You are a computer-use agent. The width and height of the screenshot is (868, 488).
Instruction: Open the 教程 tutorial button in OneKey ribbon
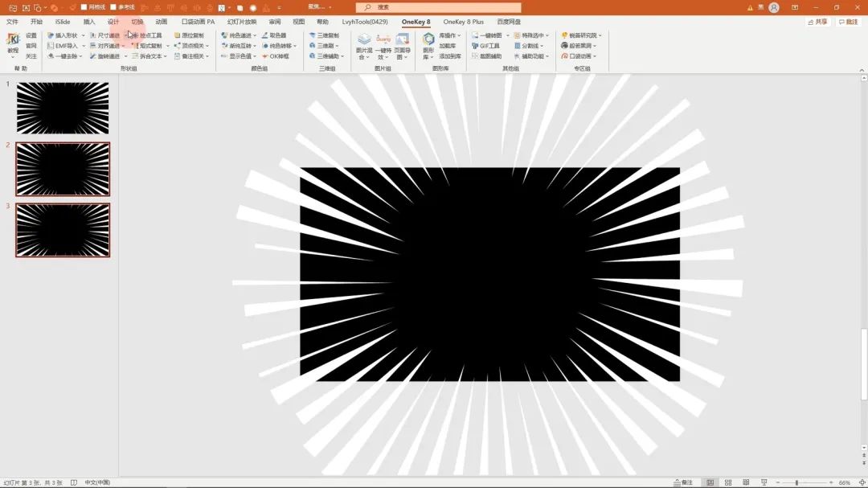coord(13,43)
